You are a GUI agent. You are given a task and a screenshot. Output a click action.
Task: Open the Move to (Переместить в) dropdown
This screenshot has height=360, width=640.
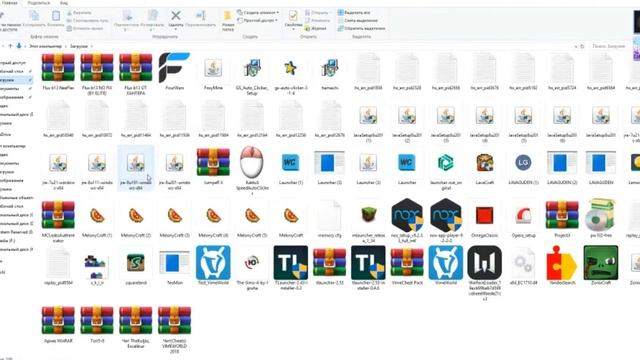click(127, 21)
